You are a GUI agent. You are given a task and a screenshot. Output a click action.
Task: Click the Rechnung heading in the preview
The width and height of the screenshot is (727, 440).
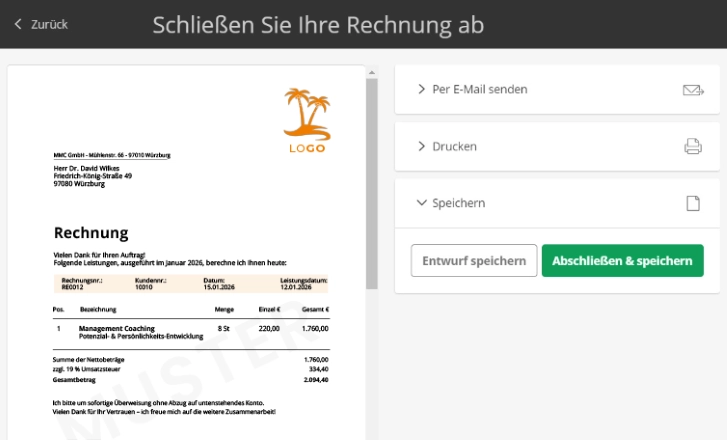91,233
